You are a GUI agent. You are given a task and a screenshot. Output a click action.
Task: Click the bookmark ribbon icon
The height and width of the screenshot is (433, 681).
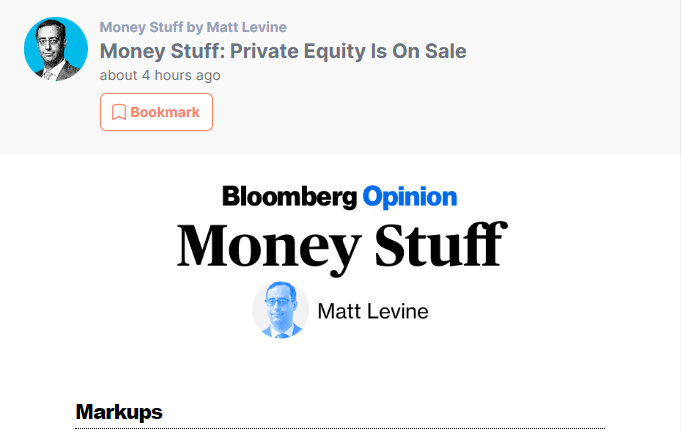119,112
